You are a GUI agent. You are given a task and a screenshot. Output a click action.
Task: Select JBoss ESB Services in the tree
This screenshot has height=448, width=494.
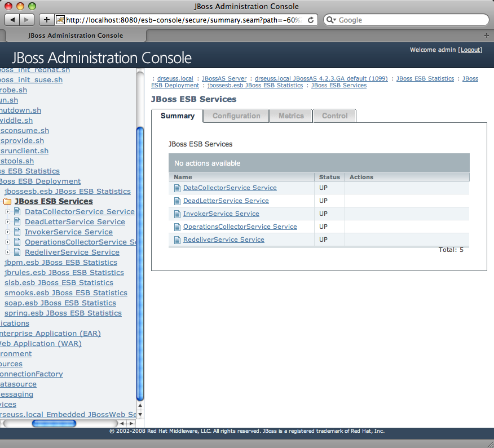click(54, 201)
